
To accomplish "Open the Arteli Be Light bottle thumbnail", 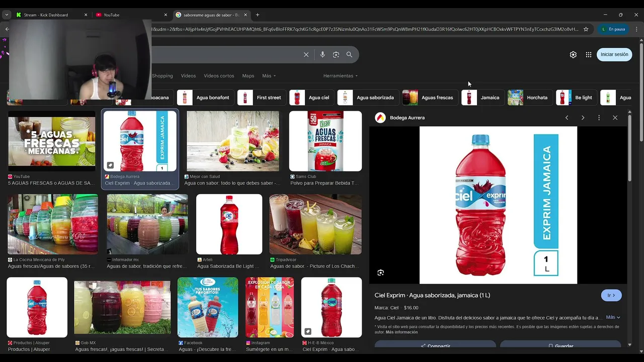I will click(229, 224).
